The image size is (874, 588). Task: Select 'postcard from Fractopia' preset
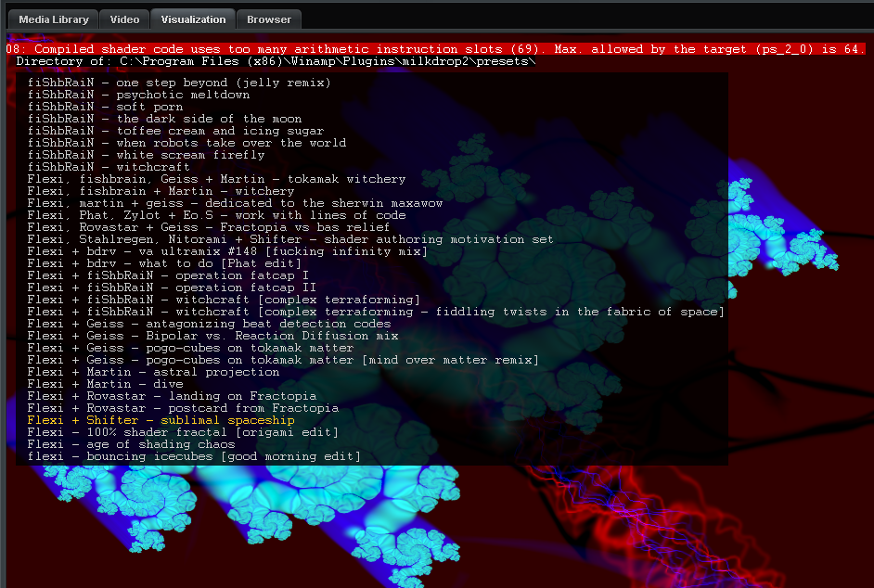click(x=183, y=408)
